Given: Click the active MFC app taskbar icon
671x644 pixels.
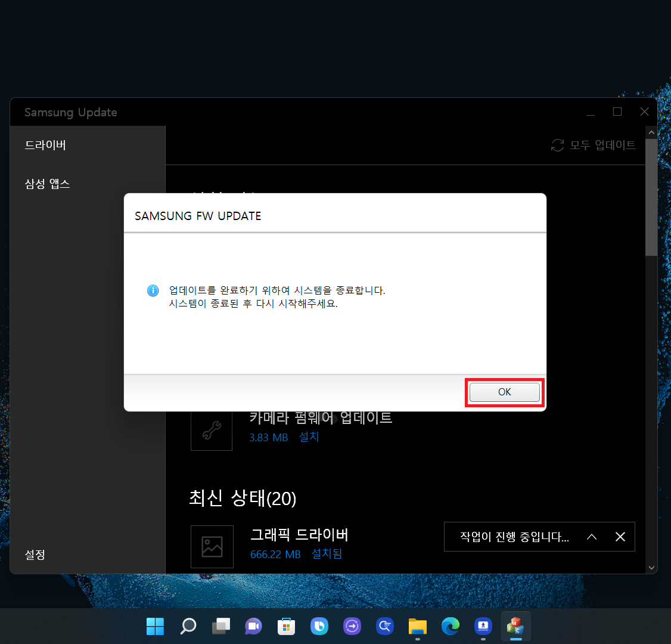Looking at the screenshot, I should (x=515, y=627).
